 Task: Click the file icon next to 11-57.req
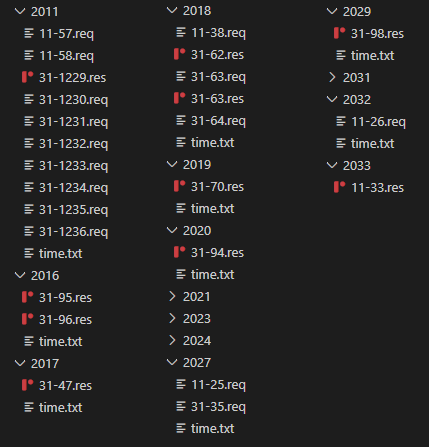tap(29, 33)
